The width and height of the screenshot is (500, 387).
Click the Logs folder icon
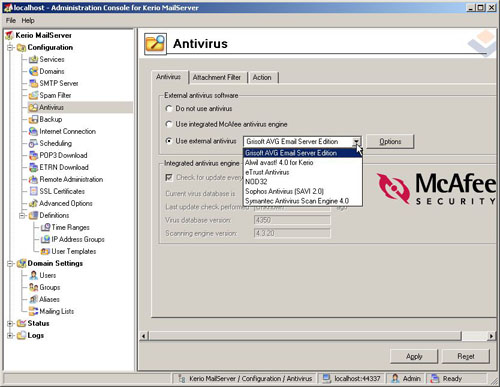pyautogui.click(x=21, y=335)
